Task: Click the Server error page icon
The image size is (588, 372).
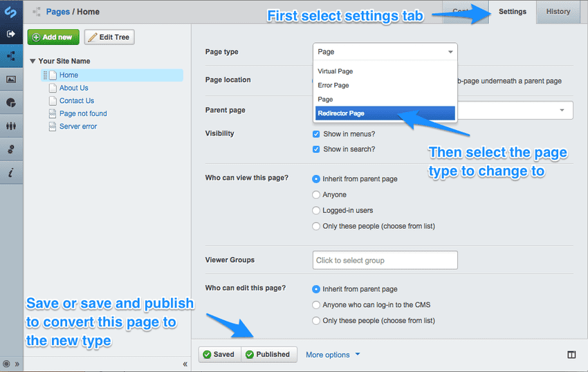Action: click(x=53, y=127)
